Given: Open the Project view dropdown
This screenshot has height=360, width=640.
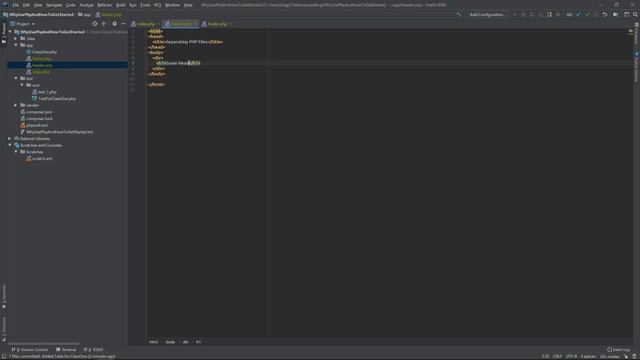Looking at the screenshot, I should click(23, 24).
